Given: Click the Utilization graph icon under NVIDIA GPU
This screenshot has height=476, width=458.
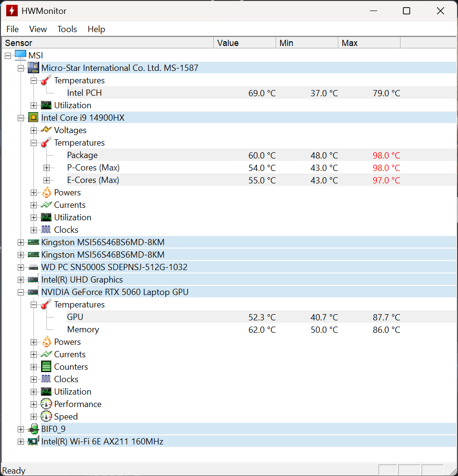Looking at the screenshot, I should pyautogui.click(x=46, y=392).
